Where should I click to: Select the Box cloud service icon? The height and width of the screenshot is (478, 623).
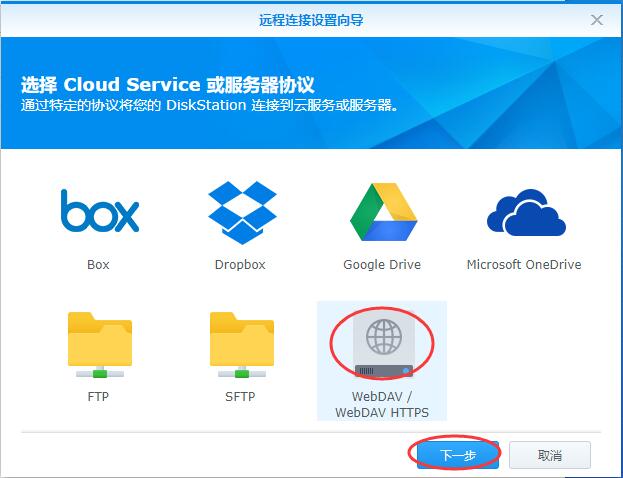[x=98, y=211]
